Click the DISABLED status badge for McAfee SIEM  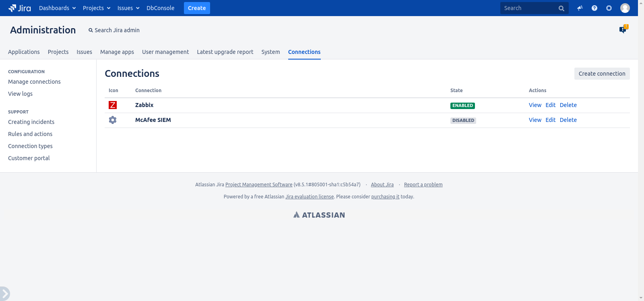click(x=463, y=120)
